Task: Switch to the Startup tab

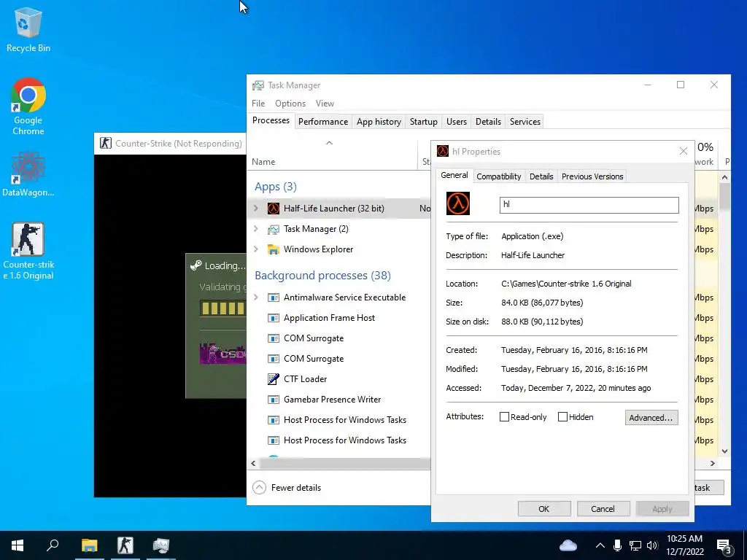Action: [x=424, y=122]
